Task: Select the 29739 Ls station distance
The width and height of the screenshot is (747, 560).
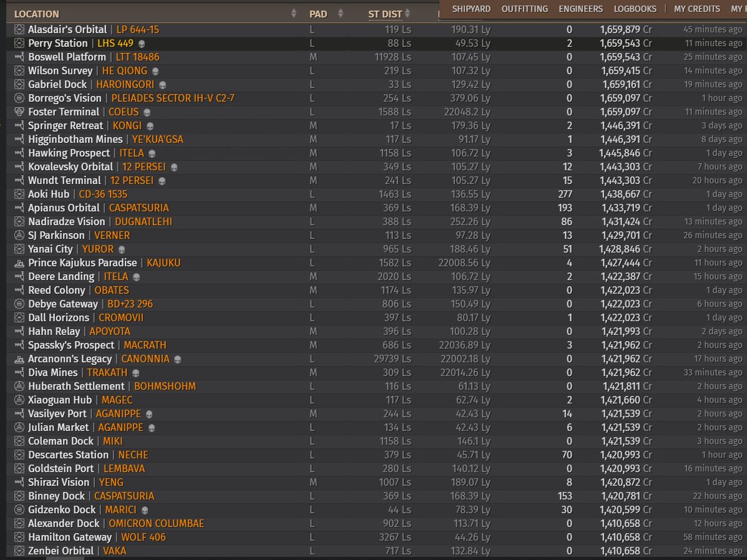Action: point(393,359)
